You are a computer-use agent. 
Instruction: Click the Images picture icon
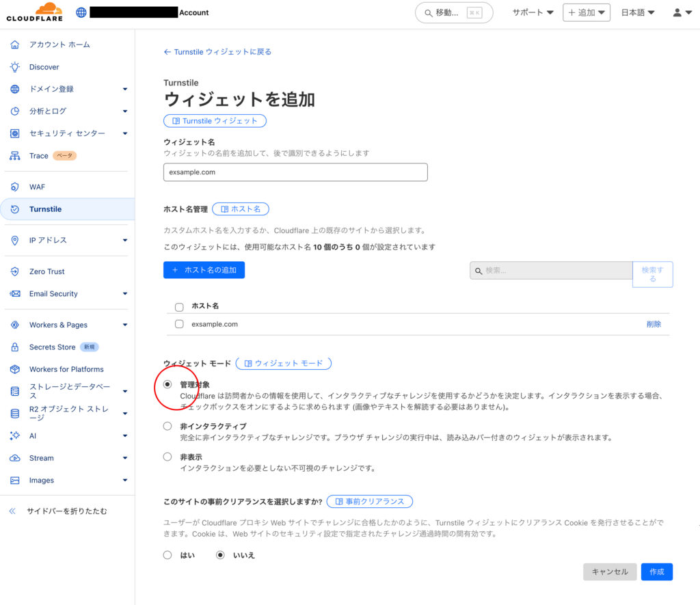15,481
